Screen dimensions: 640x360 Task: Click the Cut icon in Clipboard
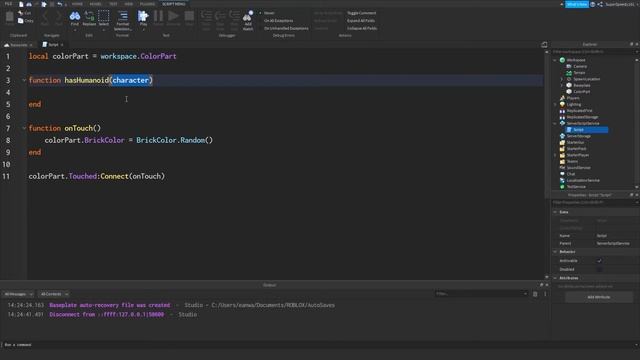tap(21, 13)
